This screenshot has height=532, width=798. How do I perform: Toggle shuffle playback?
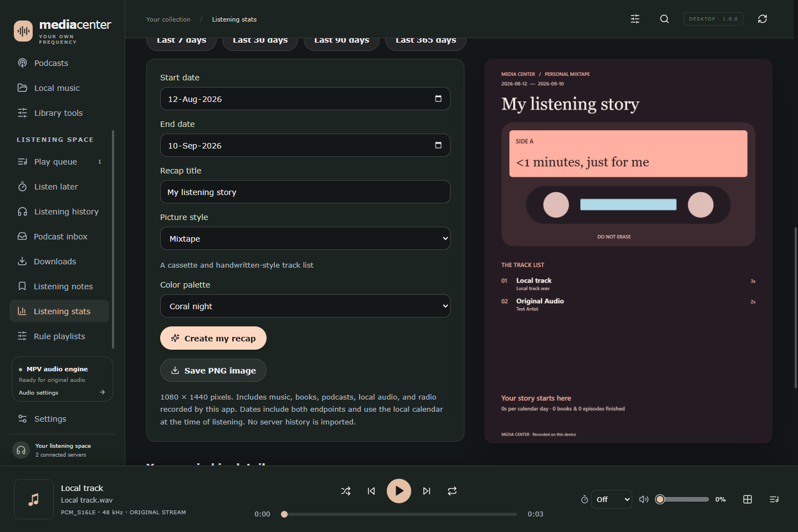(346, 491)
